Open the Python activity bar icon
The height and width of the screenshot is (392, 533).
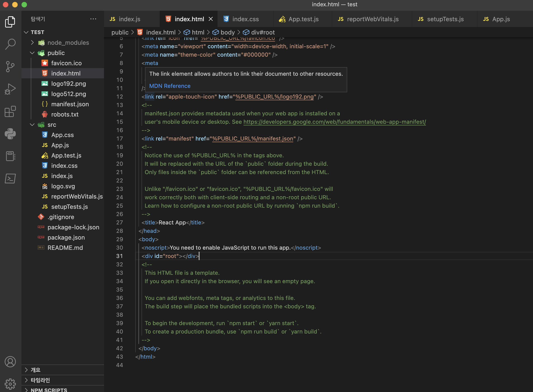[x=10, y=134]
